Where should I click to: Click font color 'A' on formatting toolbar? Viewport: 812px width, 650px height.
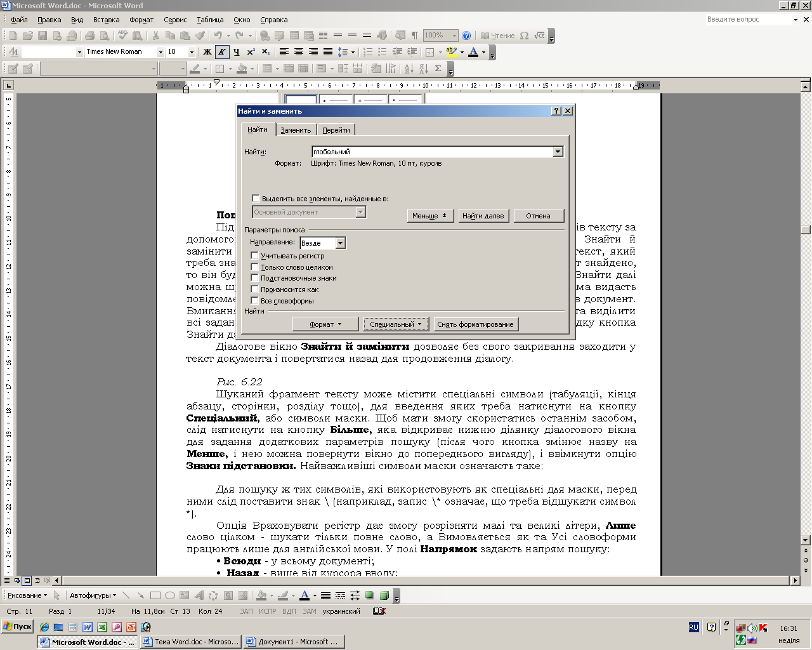[473, 52]
